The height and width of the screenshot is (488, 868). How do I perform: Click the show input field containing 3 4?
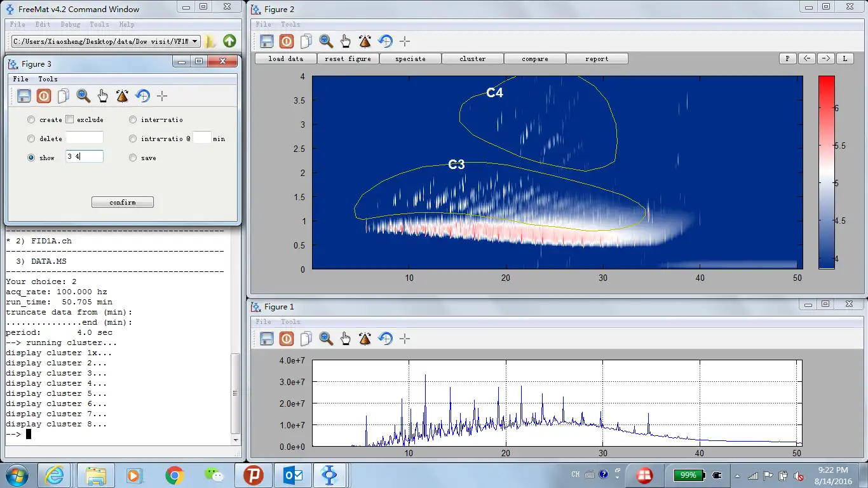pos(85,156)
